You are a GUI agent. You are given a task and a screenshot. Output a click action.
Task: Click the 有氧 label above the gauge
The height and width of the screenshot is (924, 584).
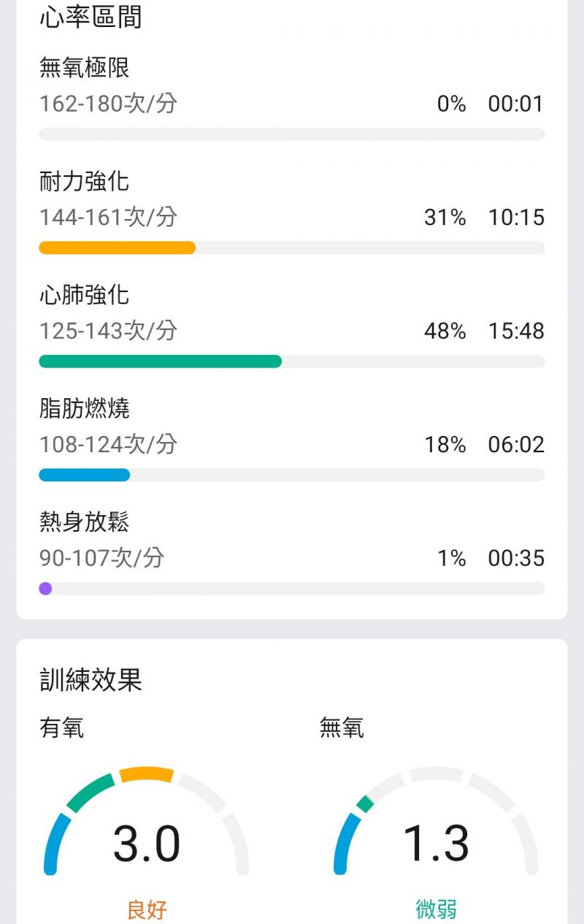pos(61,728)
